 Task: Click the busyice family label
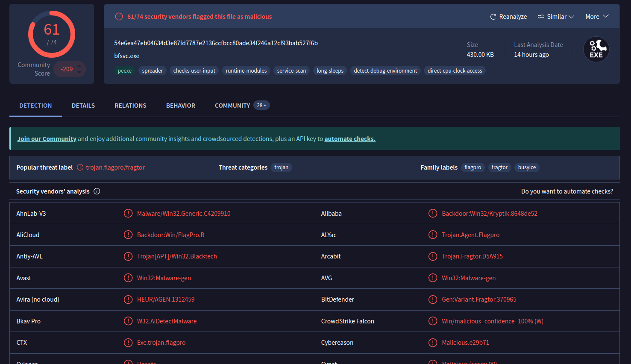click(x=527, y=167)
